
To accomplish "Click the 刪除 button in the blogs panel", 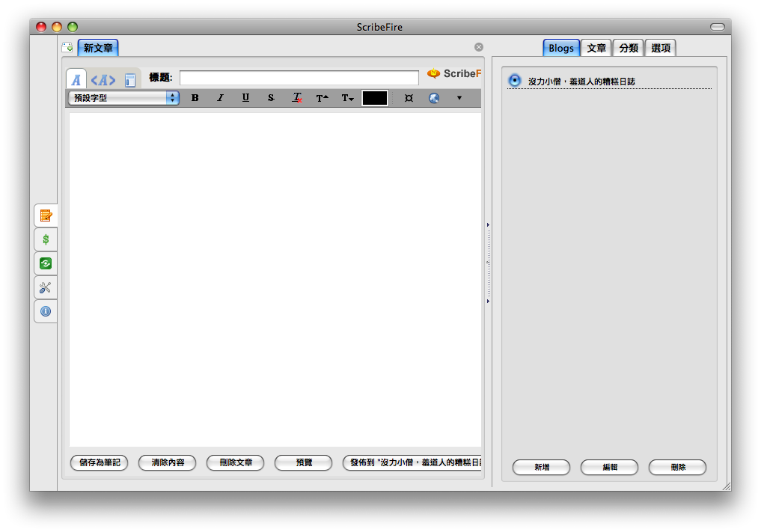I will click(677, 468).
